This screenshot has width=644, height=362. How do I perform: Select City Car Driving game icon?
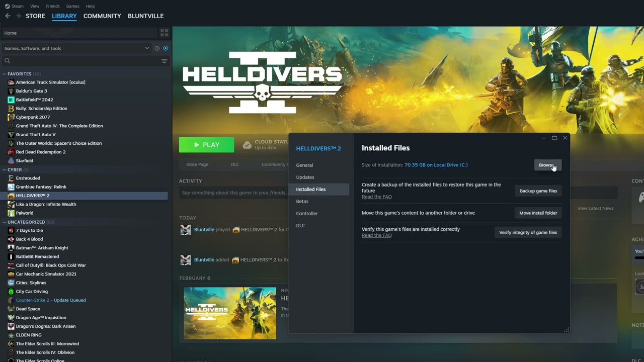coord(11,292)
